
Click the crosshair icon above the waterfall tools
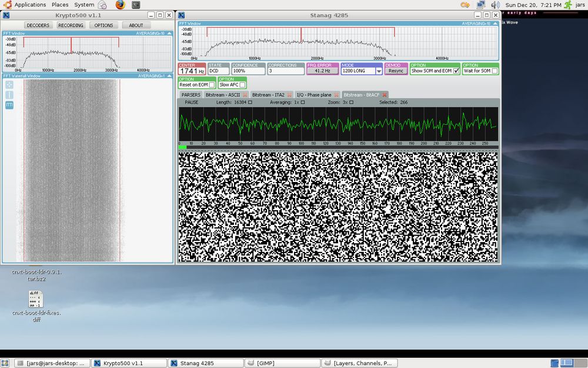click(9, 85)
